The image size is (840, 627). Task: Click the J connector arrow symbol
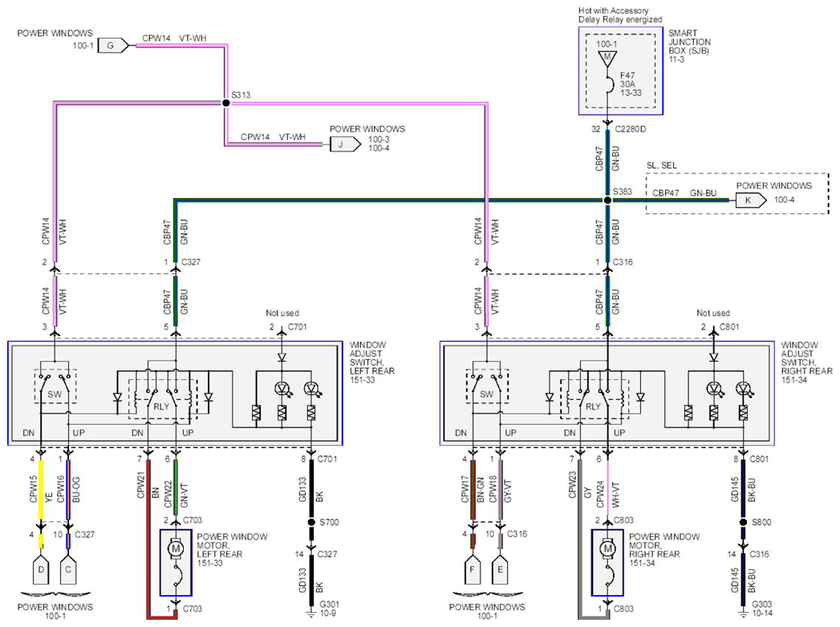click(x=345, y=144)
